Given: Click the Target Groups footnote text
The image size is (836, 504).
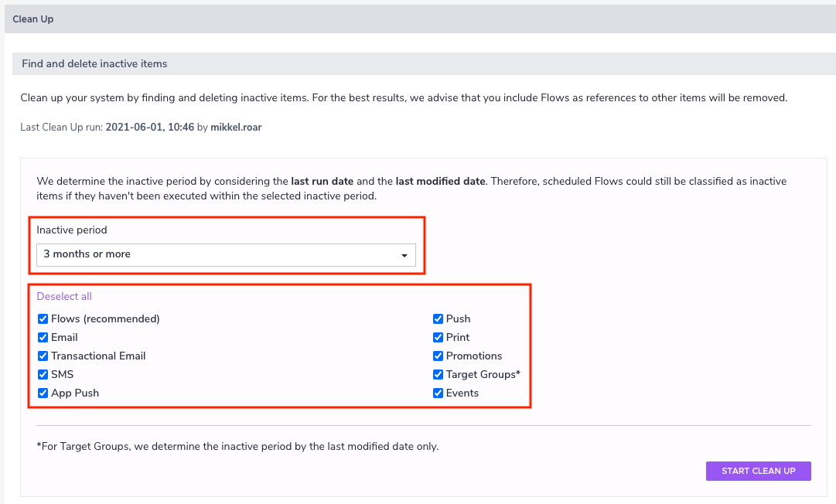Looking at the screenshot, I should (237, 447).
